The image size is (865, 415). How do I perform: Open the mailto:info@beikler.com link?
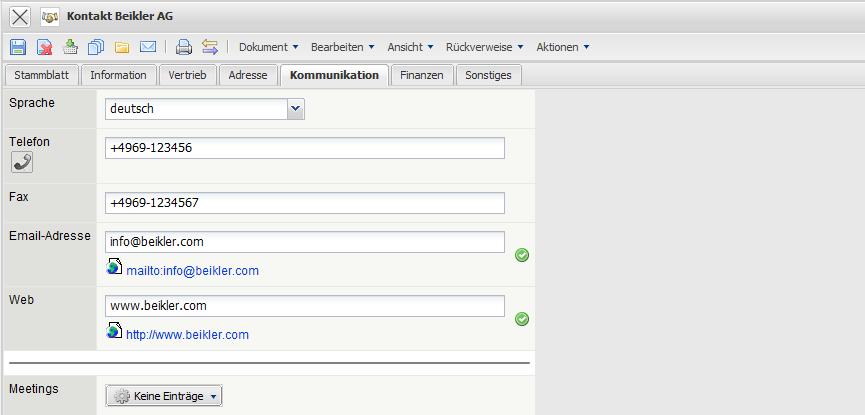[192, 271]
